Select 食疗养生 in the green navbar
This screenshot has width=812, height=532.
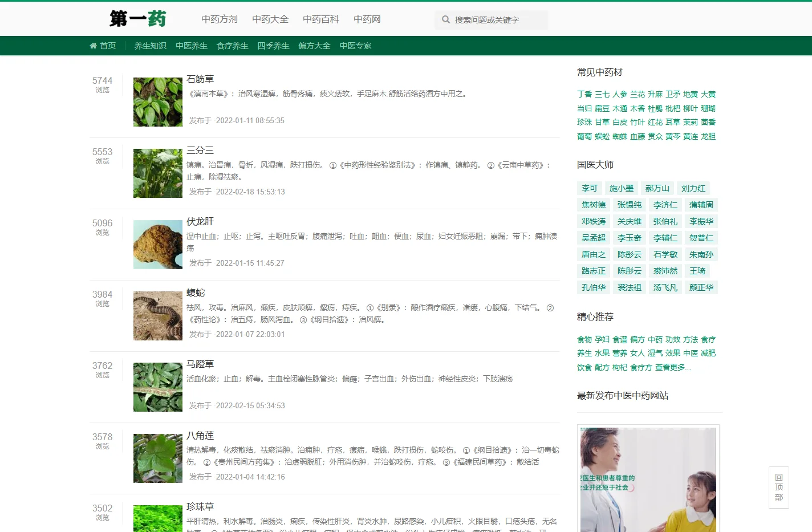point(233,46)
